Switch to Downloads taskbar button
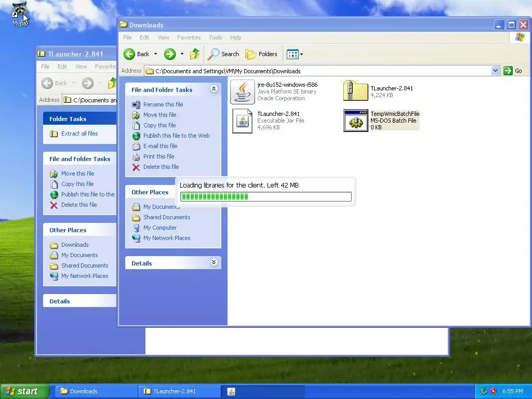532x399 pixels. [96, 391]
